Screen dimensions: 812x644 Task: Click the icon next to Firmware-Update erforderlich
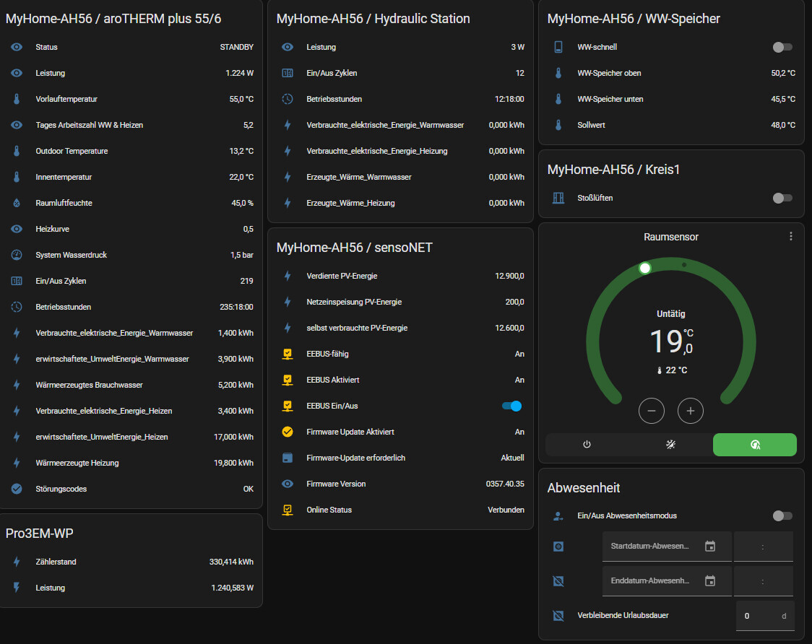(x=288, y=458)
